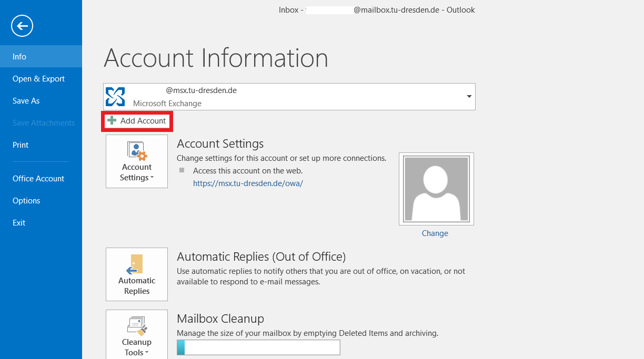Open the Print page

(41, 145)
